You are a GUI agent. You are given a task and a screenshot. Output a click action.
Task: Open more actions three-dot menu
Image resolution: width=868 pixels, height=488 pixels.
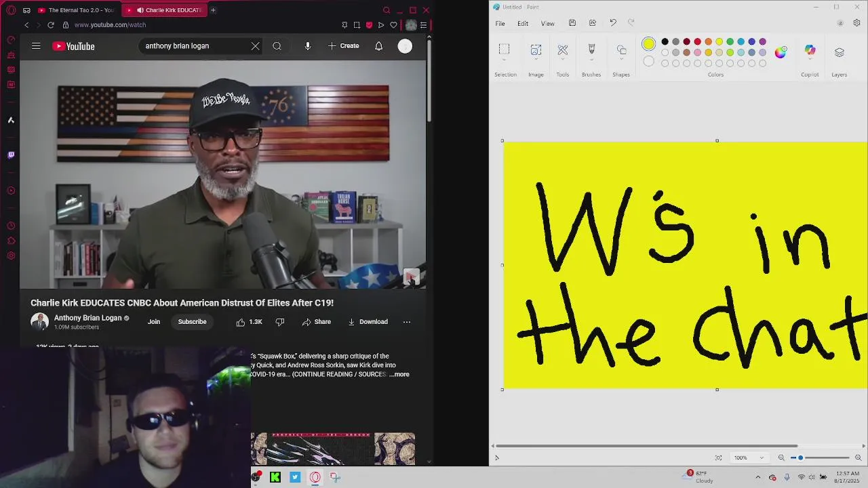[407, 322]
